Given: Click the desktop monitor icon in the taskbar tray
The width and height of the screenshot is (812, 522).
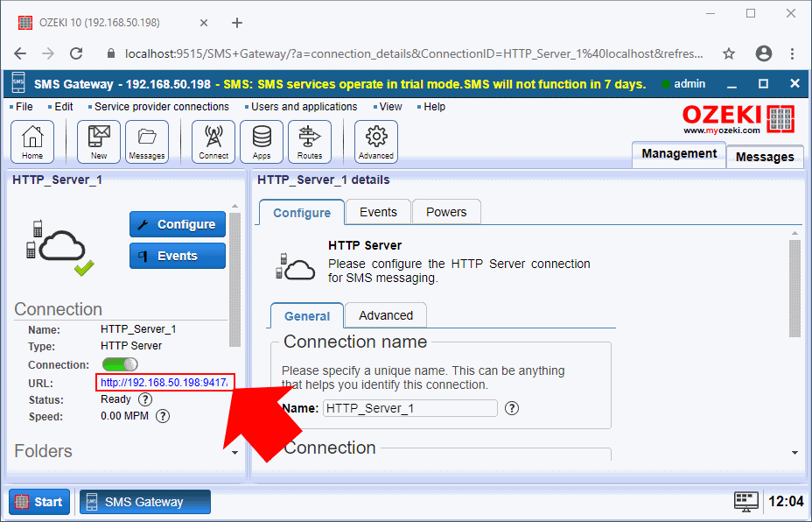Looking at the screenshot, I should click(746, 501).
